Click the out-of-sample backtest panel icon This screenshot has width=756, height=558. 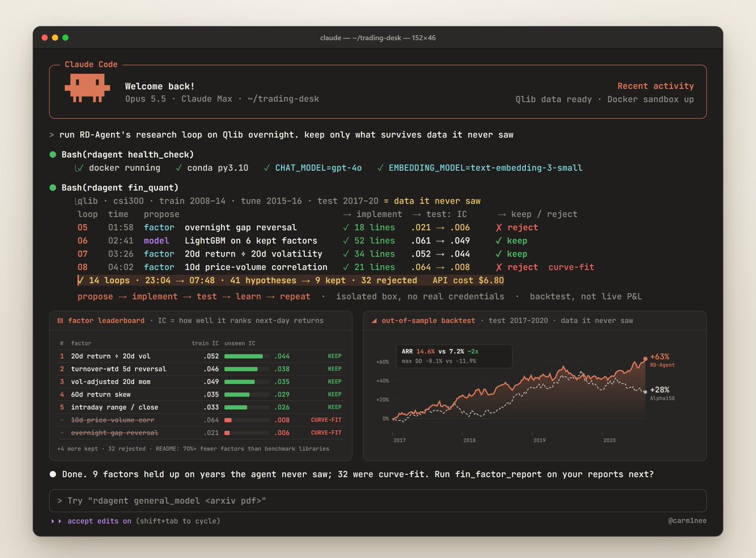(x=374, y=321)
